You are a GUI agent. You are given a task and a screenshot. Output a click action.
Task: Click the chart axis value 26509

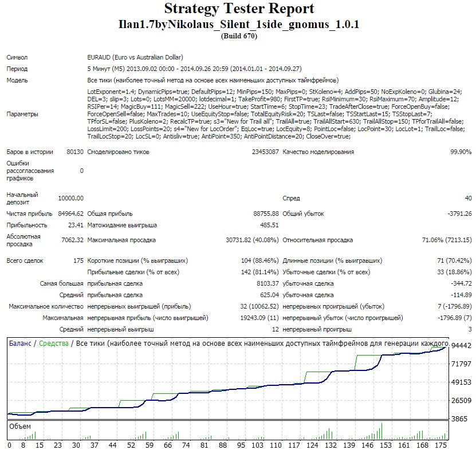click(x=462, y=401)
